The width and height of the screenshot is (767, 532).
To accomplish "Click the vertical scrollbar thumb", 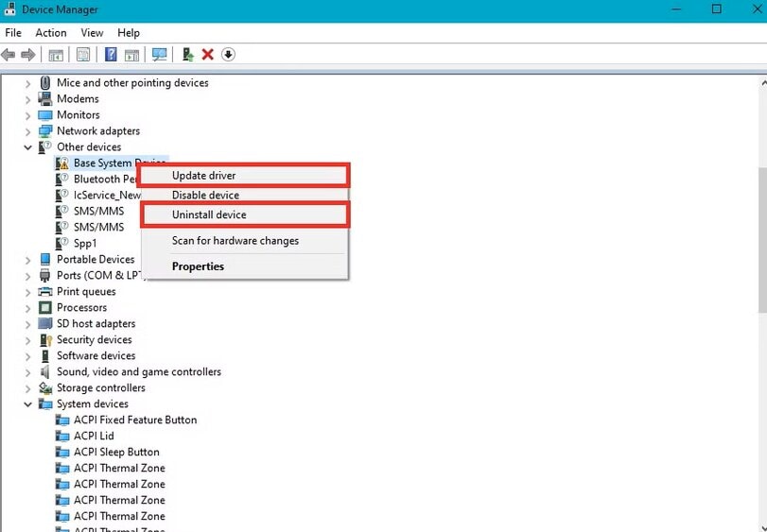I will 762,239.
